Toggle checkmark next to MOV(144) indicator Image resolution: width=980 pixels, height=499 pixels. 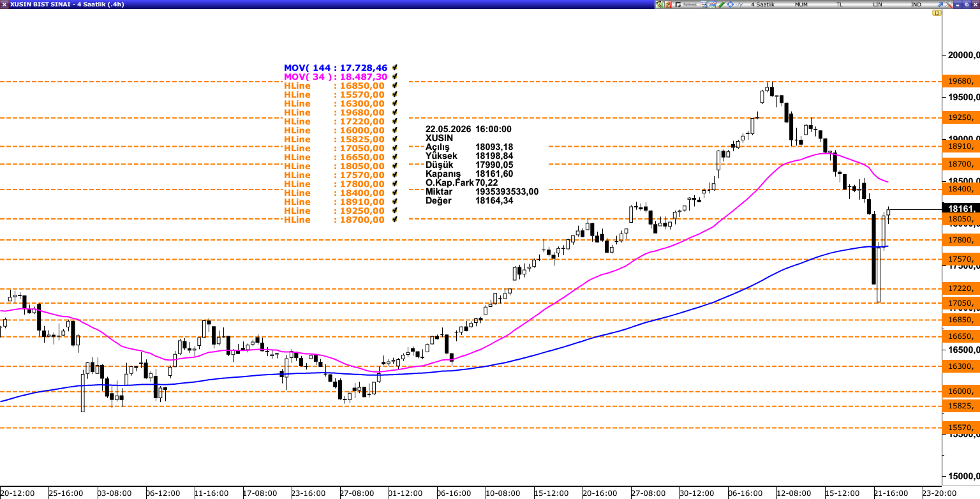point(396,67)
